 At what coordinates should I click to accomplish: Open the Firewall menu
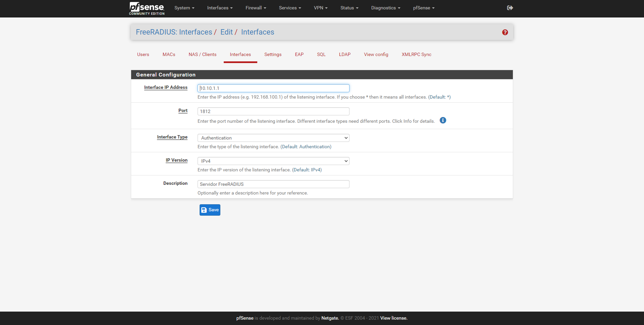click(x=256, y=8)
